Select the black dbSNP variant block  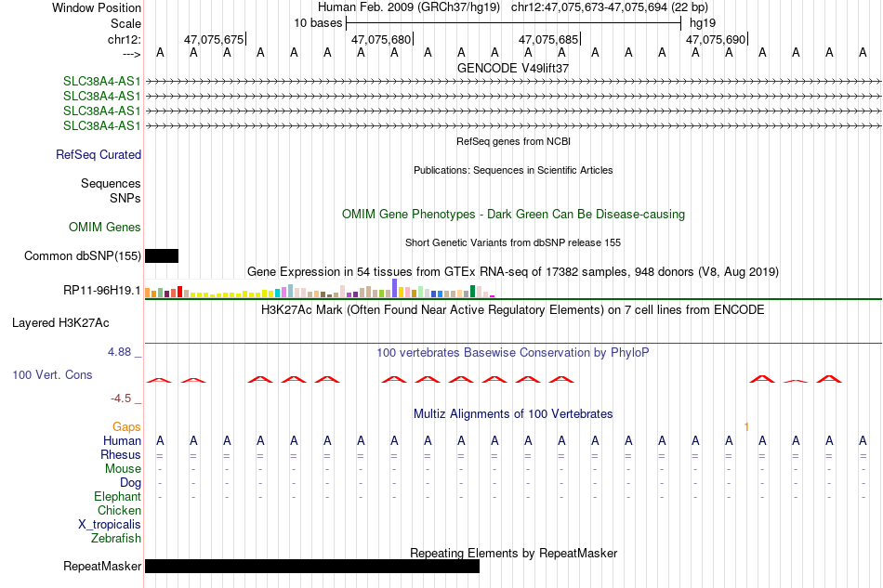[x=162, y=256]
